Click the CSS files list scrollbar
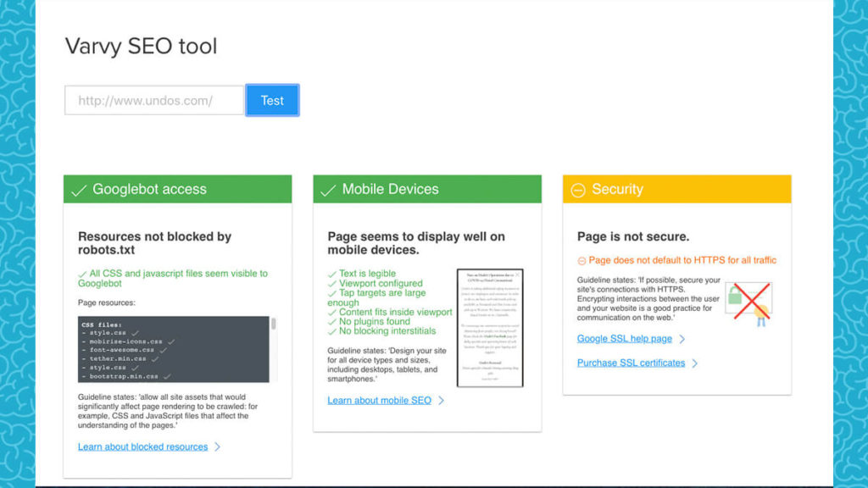This screenshot has height=488, width=868. (x=273, y=324)
